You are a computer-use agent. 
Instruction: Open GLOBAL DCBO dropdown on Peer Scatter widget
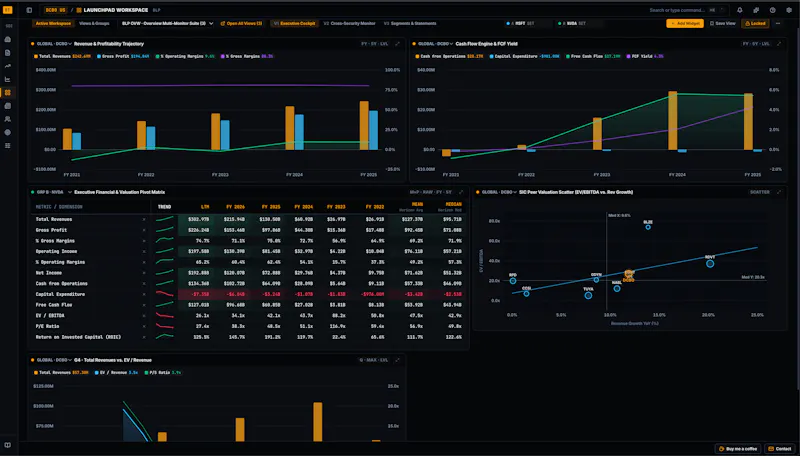point(499,192)
